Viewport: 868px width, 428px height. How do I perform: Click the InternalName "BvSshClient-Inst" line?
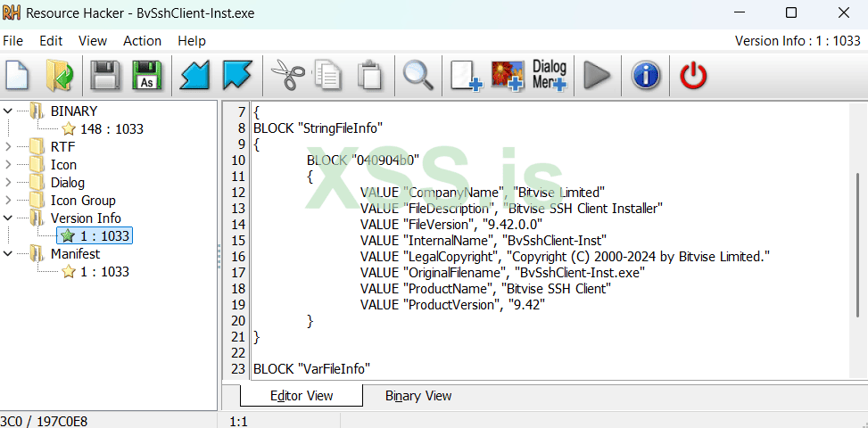click(484, 241)
